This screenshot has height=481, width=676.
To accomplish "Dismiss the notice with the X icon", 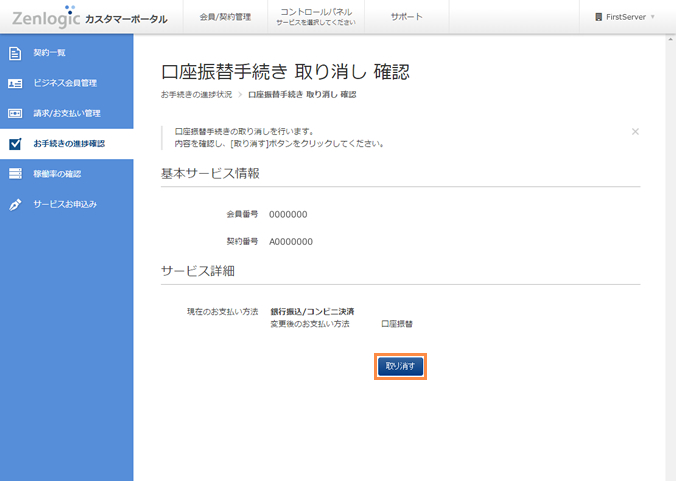I will coord(635,132).
